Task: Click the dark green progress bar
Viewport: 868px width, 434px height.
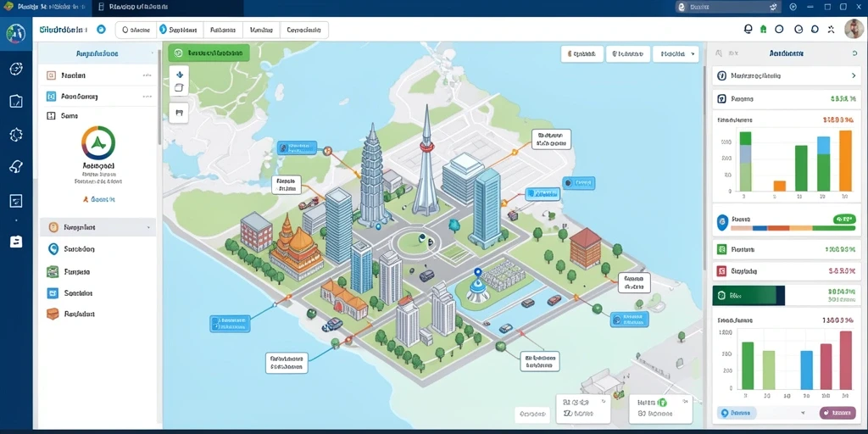Action: (748, 296)
